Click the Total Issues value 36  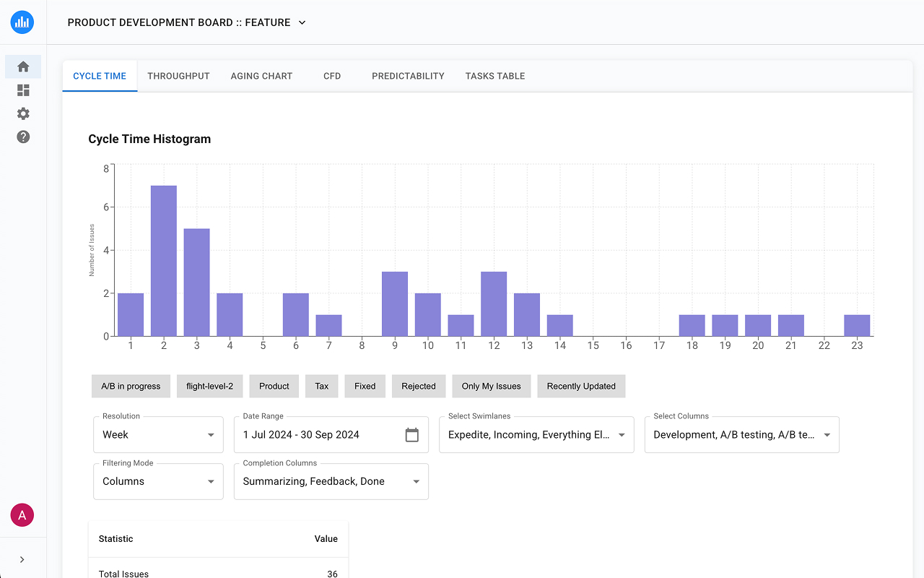(332, 574)
